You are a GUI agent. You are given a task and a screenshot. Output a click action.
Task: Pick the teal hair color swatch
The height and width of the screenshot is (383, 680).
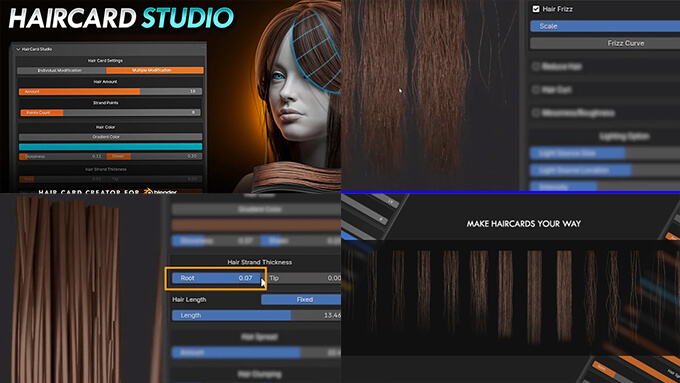click(x=110, y=147)
